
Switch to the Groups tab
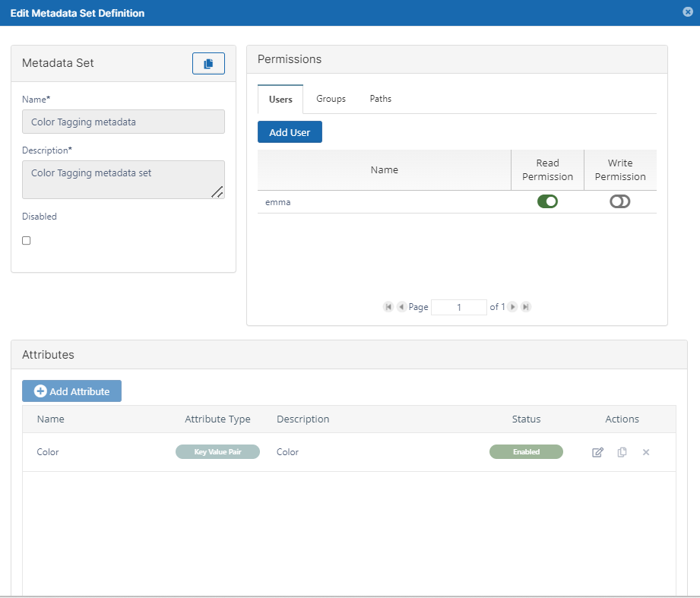click(x=331, y=99)
